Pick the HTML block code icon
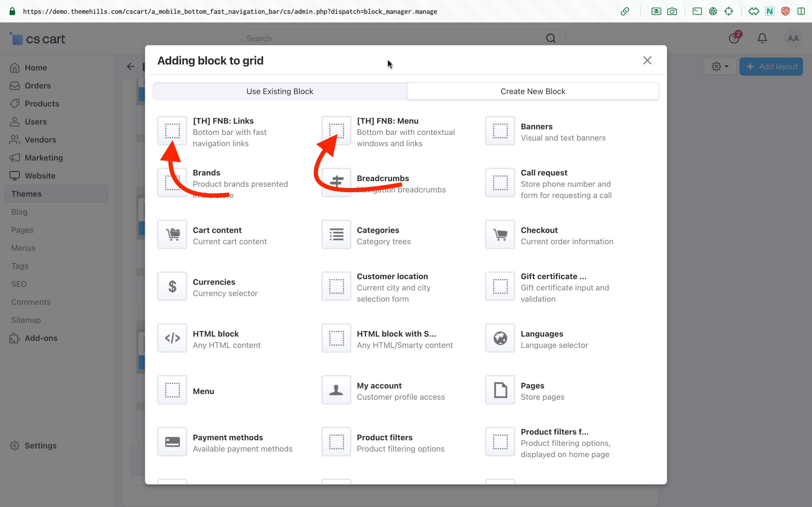 [172, 338]
